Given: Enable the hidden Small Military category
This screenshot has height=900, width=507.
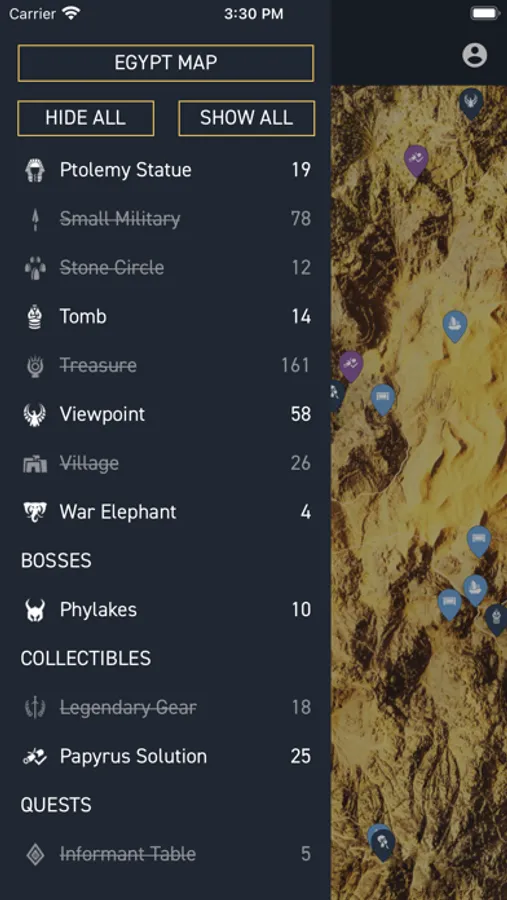Looking at the screenshot, I should point(166,219).
